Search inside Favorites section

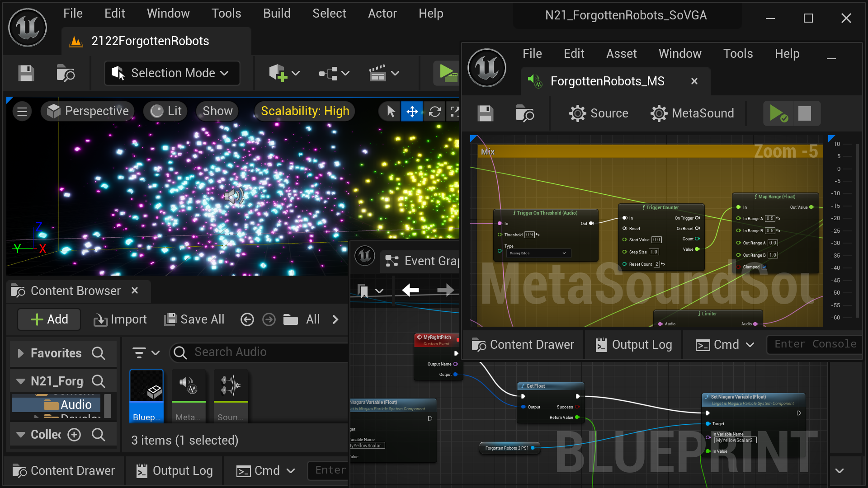click(x=99, y=353)
